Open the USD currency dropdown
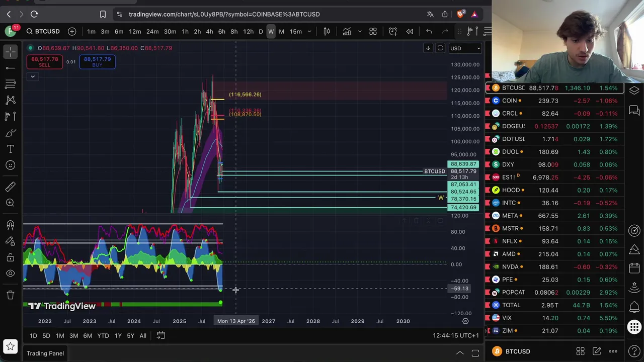This screenshot has height=362, width=644. (465, 48)
